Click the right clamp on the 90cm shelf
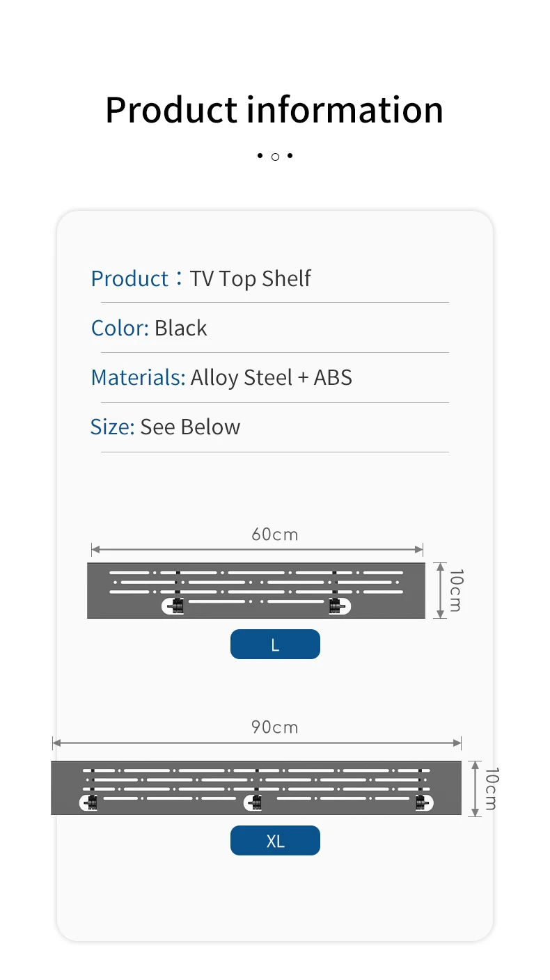The width and height of the screenshot is (550, 980). [x=420, y=803]
